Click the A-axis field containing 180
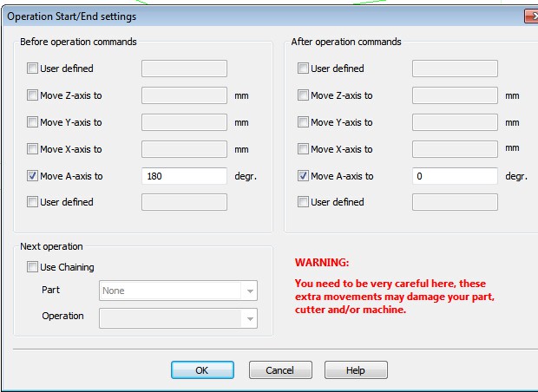The height and width of the screenshot is (392, 538). click(184, 176)
